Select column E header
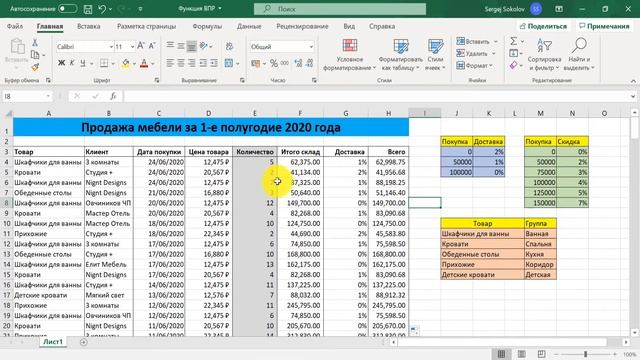This screenshot has width=640, height=360. 255,113
